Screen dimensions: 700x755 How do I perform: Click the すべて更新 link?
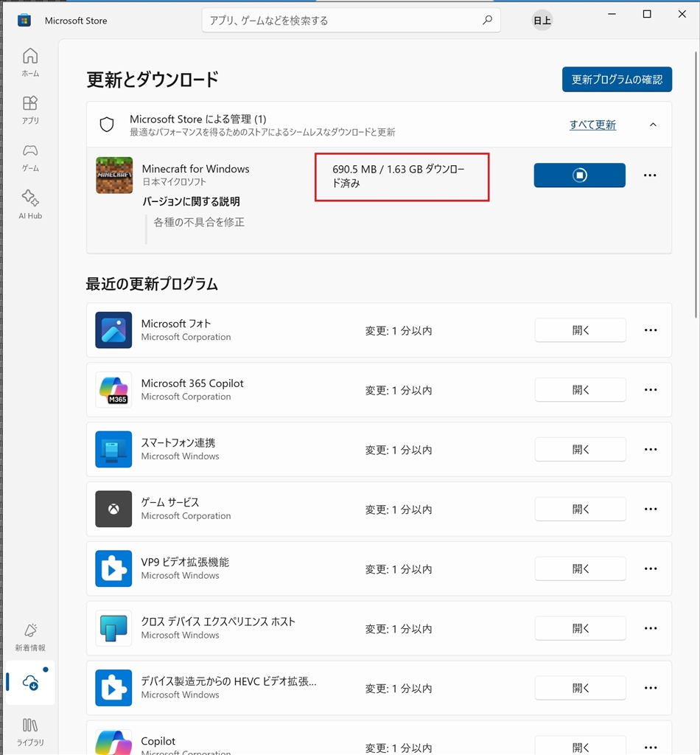click(x=592, y=125)
